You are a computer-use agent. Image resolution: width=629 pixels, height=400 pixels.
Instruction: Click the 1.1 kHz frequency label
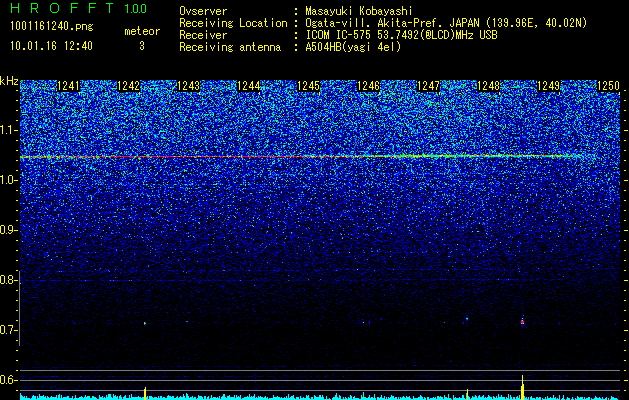coord(8,130)
